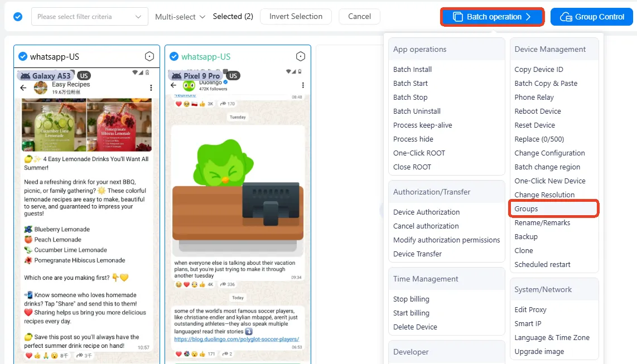This screenshot has height=364, width=637.
Task: Click the hexagon icon on Galaxy A53 card
Action: pyautogui.click(x=149, y=56)
